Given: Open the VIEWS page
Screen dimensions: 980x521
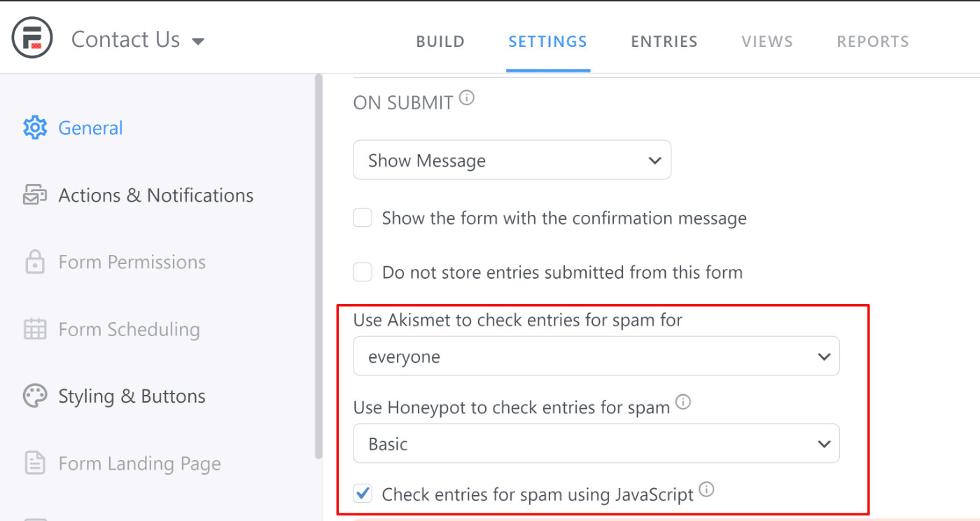Looking at the screenshot, I should pyautogui.click(x=766, y=41).
